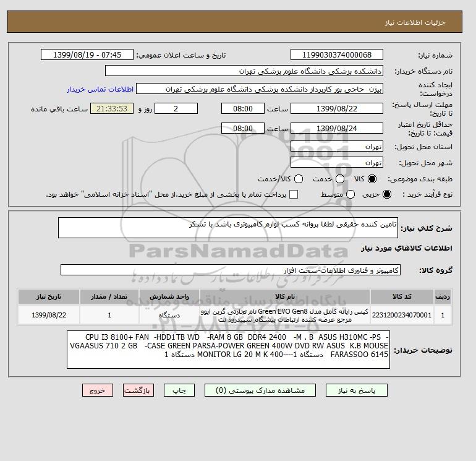Click the جزئیات اطلاعات نیاز page title
Viewport: 476px width, 461px height.
[415, 22]
